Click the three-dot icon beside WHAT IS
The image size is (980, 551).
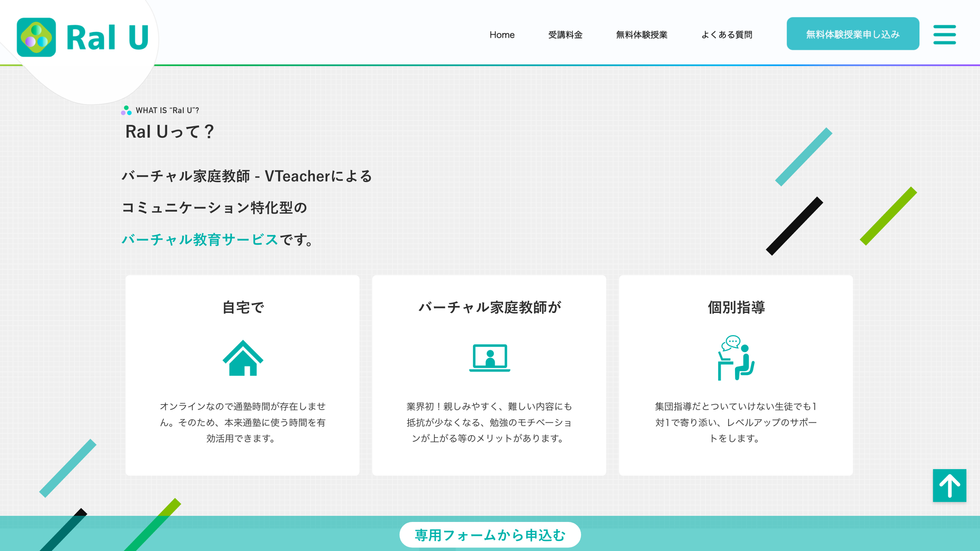[126, 110]
